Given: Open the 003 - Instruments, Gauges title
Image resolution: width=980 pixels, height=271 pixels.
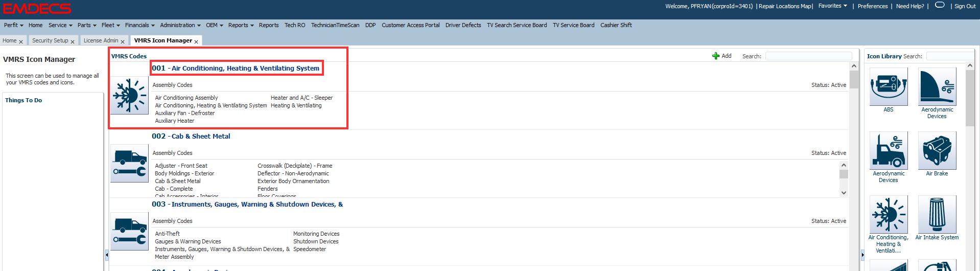Looking at the screenshot, I should click(247, 204).
